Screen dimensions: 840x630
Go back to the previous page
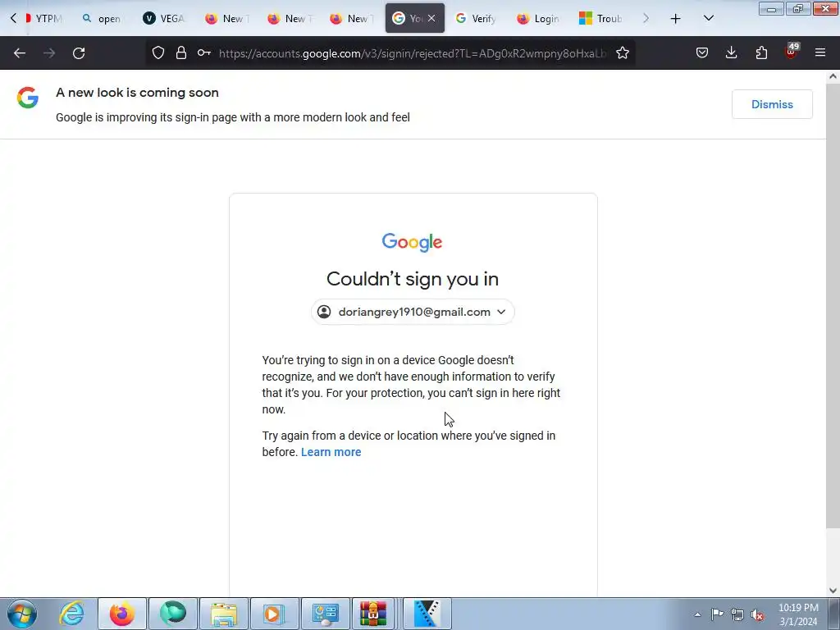pos(20,53)
